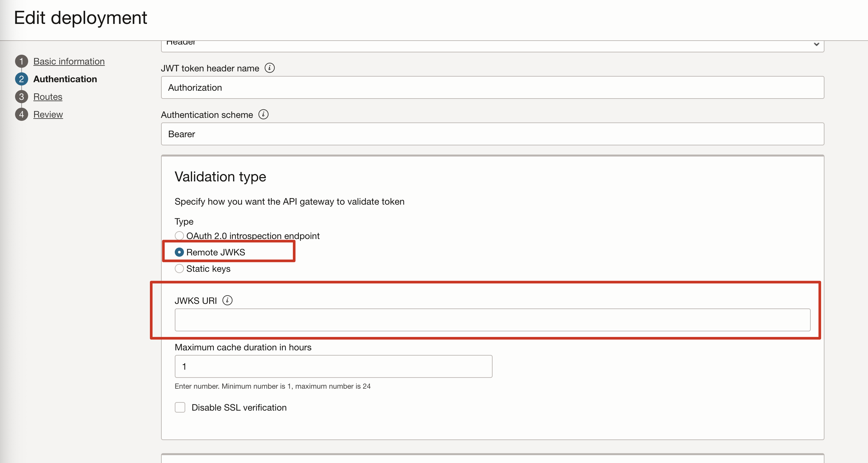The image size is (868, 463).
Task: Click the Authentication scheme Bearer field
Action: [x=492, y=134]
